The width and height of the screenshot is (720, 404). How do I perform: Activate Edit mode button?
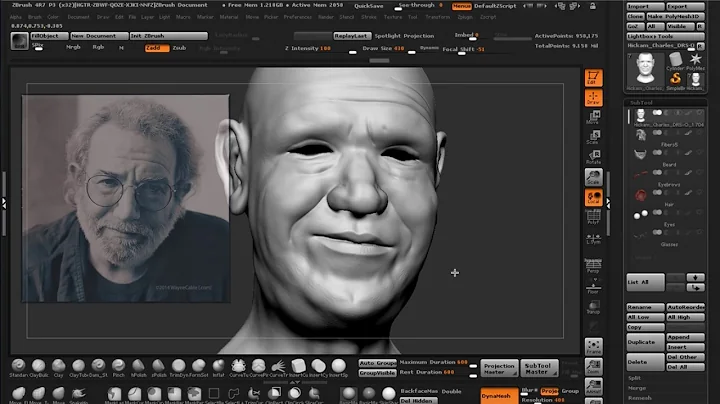(593, 78)
